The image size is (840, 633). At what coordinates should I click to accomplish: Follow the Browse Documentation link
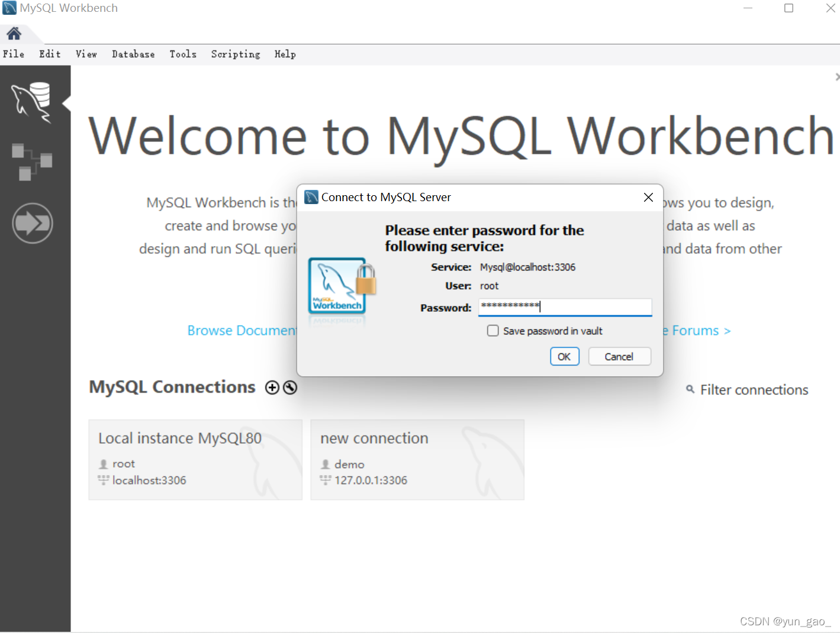click(242, 331)
